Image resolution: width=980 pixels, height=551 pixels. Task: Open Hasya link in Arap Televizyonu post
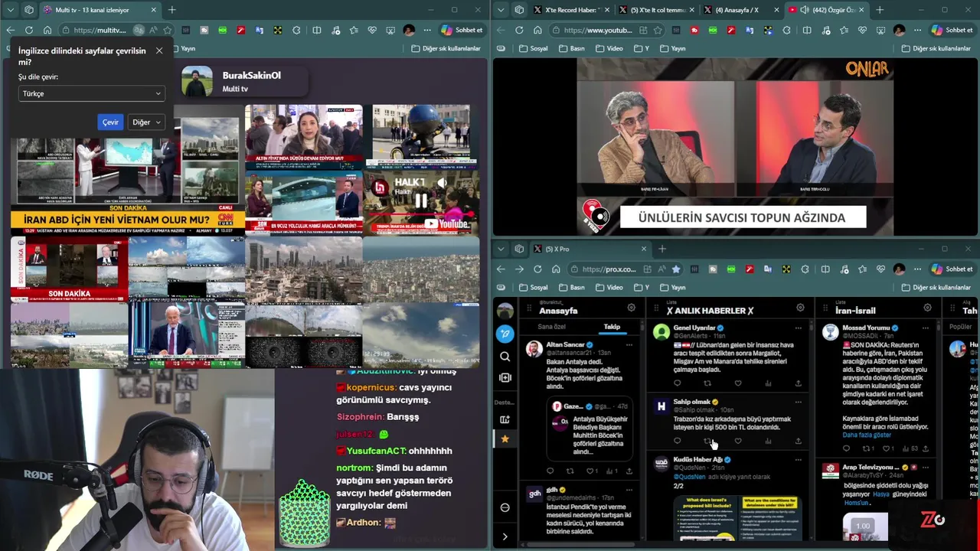point(880,494)
